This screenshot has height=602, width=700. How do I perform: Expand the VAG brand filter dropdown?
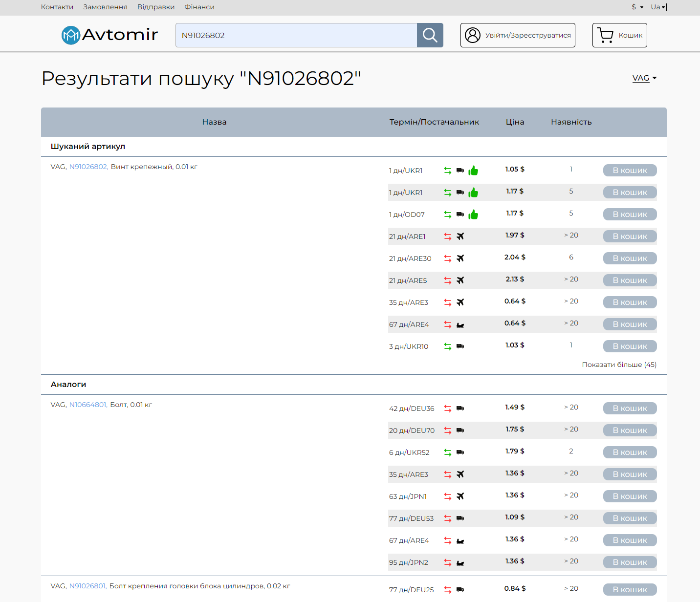pyautogui.click(x=644, y=78)
